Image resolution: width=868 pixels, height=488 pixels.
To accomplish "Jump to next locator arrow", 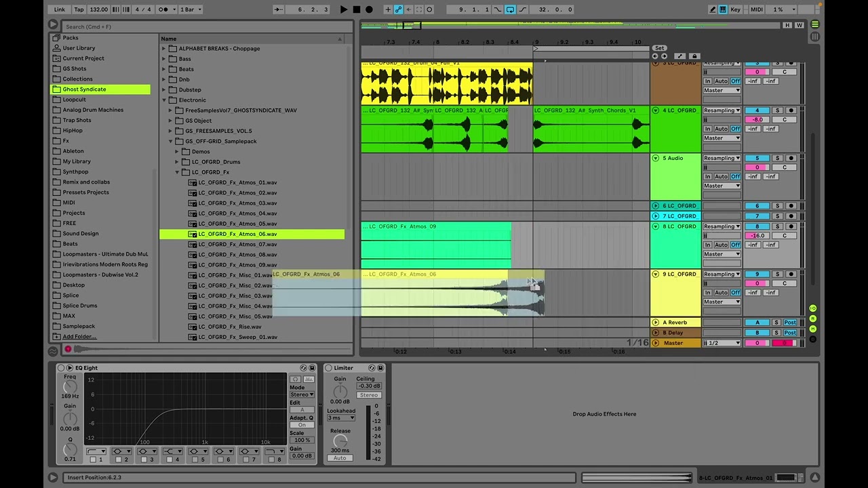I will point(664,56).
